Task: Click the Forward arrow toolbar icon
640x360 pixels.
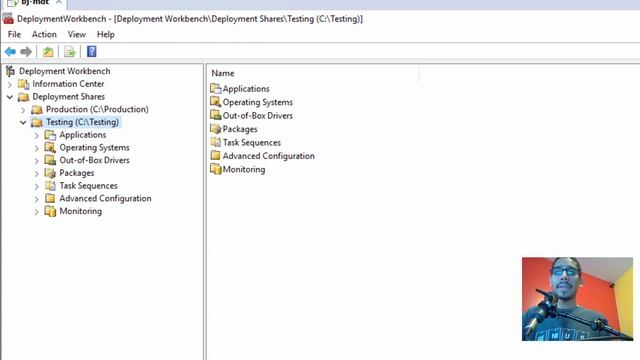Action: tap(26, 52)
